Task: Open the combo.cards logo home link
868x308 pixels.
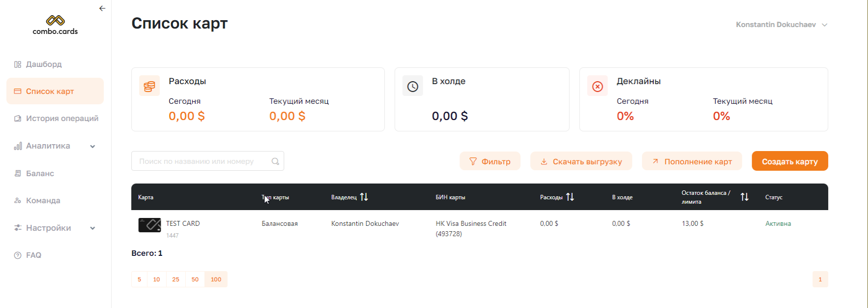Action: point(55,25)
